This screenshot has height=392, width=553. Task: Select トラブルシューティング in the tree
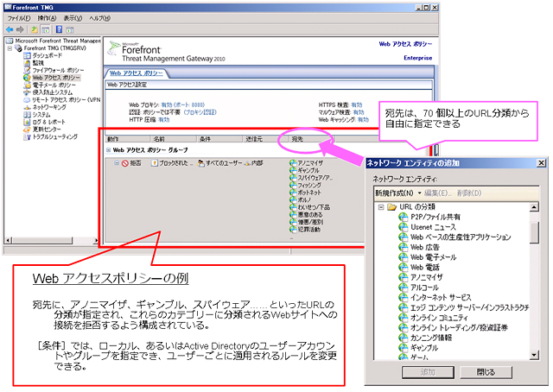coord(55,136)
